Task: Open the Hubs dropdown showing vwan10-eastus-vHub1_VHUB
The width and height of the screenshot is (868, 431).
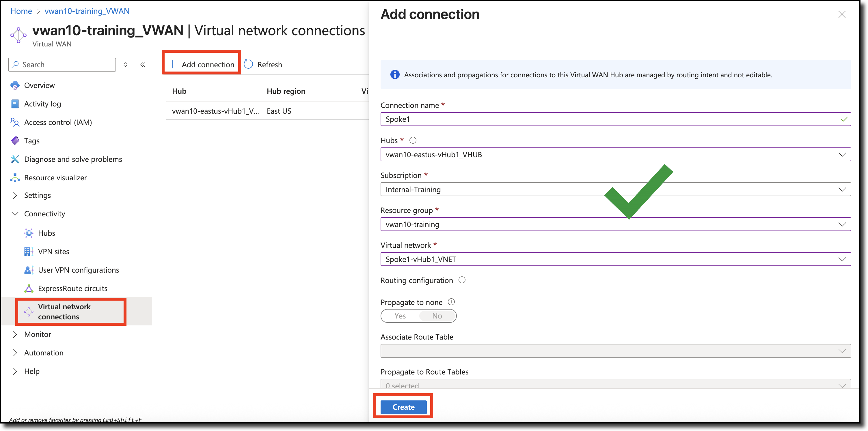Action: pyautogui.click(x=842, y=155)
